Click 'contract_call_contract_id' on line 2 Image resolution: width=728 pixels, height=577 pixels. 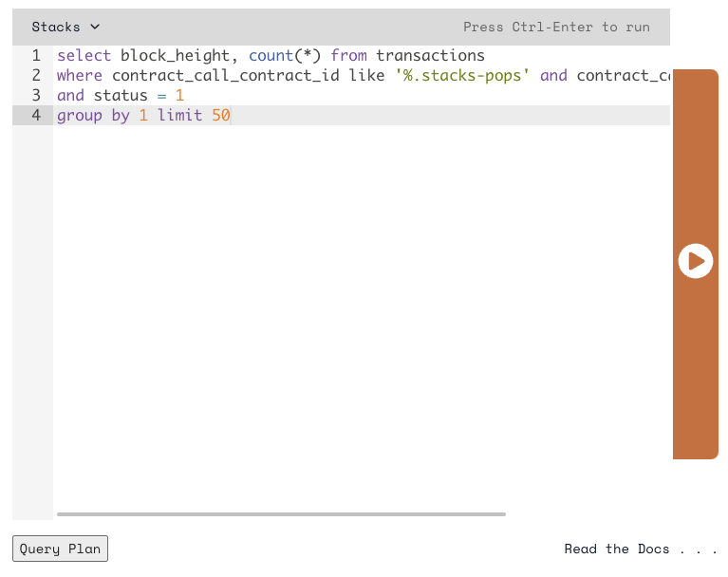pyautogui.click(x=226, y=75)
